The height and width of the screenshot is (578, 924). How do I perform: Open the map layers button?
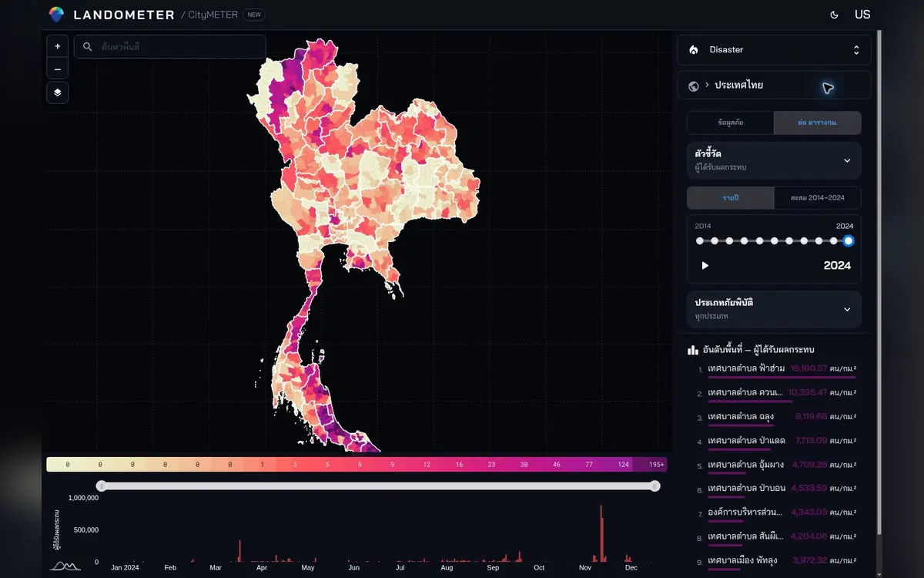(x=57, y=92)
